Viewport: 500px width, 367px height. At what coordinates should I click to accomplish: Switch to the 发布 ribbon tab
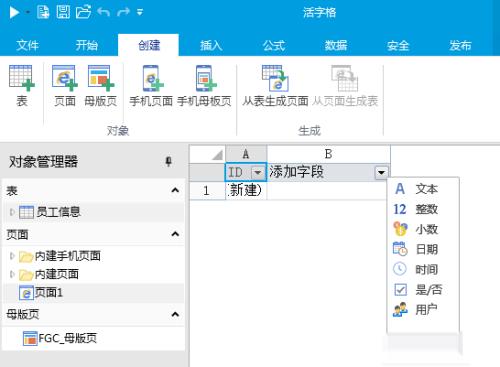(x=460, y=45)
